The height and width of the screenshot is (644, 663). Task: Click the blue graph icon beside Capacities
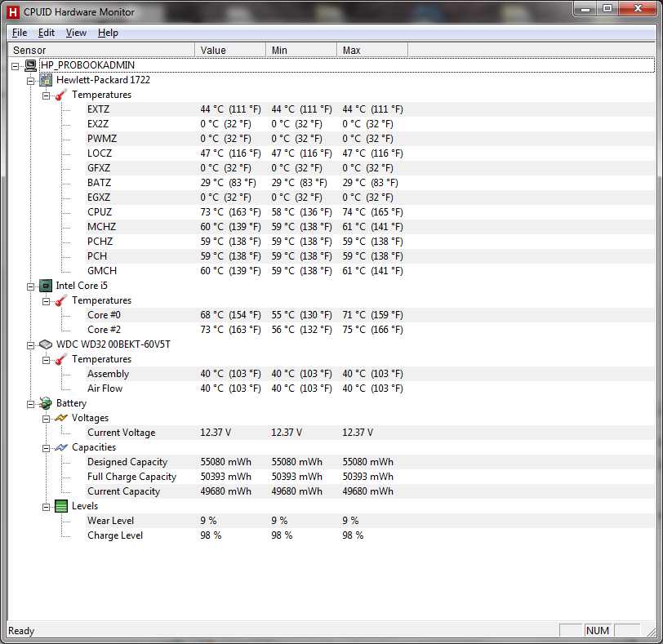(x=61, y=447)
